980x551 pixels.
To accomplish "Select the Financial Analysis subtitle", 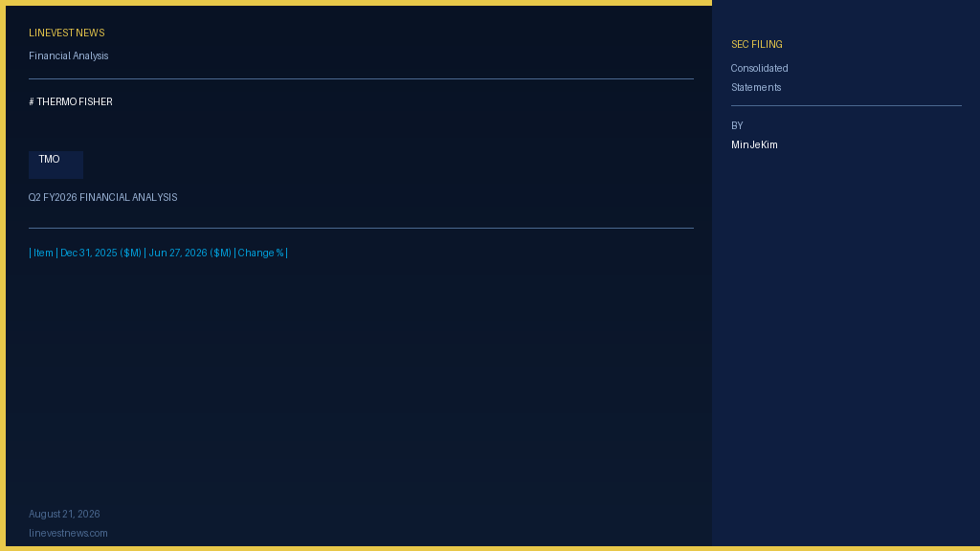I will click(x=68, y=56).
